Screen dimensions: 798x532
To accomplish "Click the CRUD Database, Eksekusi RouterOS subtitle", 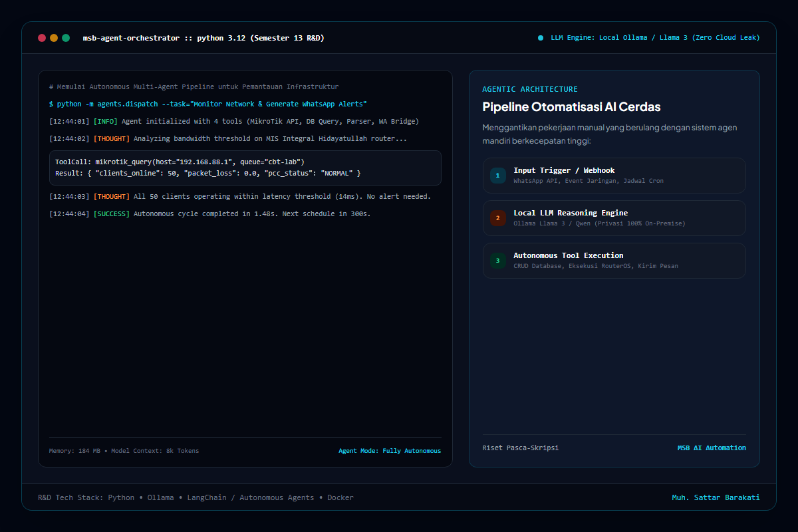I will tap(596, 266).
